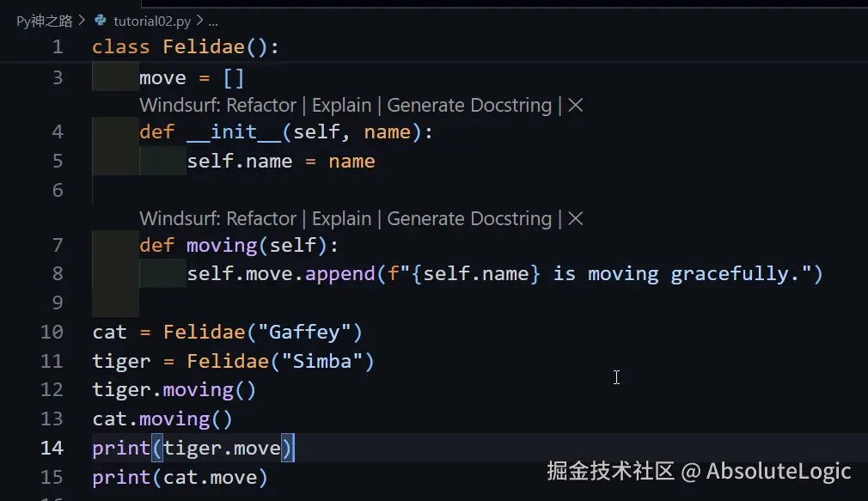This screenshot has height=501, width=868.
Task: Click the cat variable on line 10
Action: [x=110, y=333]
